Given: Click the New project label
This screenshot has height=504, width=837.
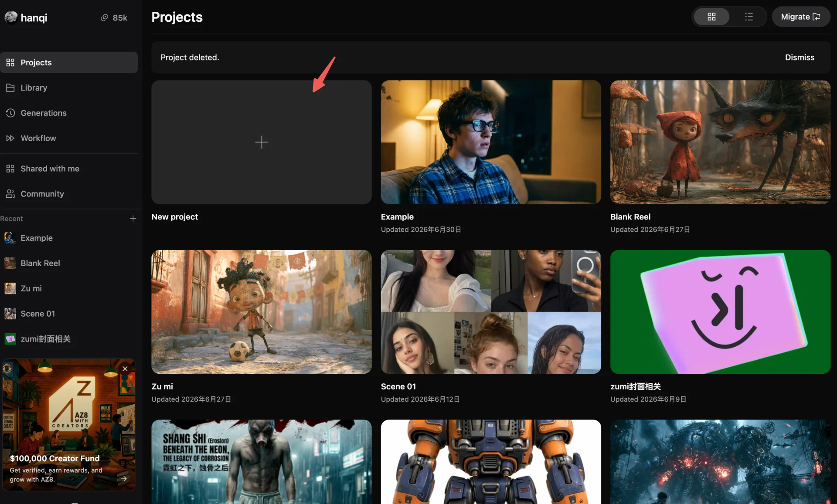Looking at the screenshot, I should 175,217.
